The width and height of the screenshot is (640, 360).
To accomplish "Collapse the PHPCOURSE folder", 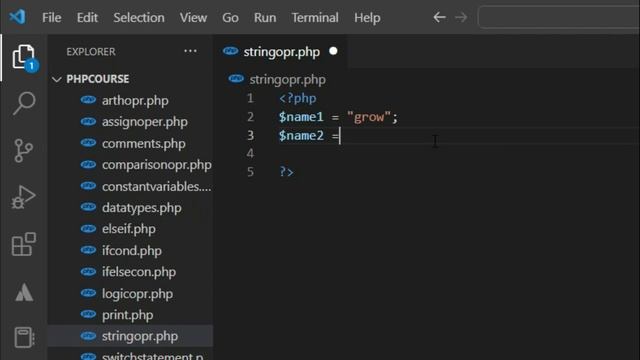I will pyautogui.click(x=57, y=79).
